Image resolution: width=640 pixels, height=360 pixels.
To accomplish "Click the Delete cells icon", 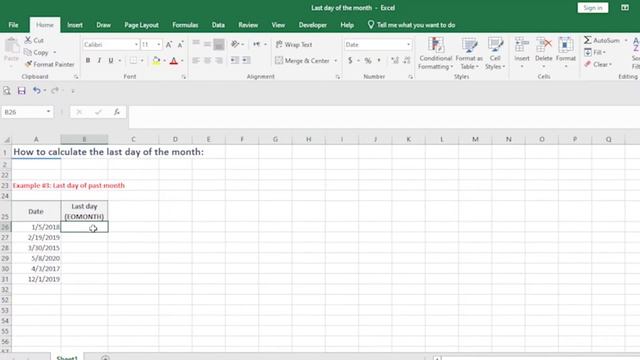I will pos(544,44).
